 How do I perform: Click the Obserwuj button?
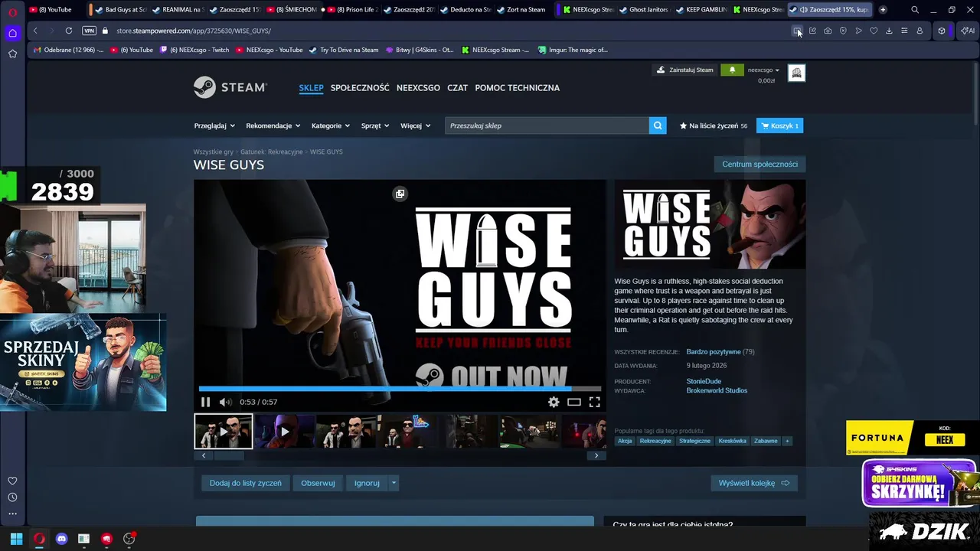point(318,483)
